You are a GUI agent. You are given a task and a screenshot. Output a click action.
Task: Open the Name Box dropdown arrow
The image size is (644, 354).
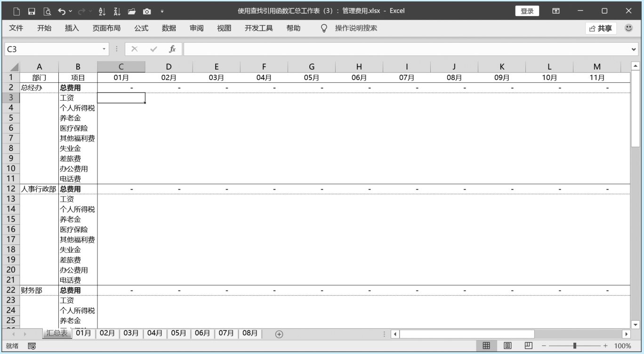point(105,49)
